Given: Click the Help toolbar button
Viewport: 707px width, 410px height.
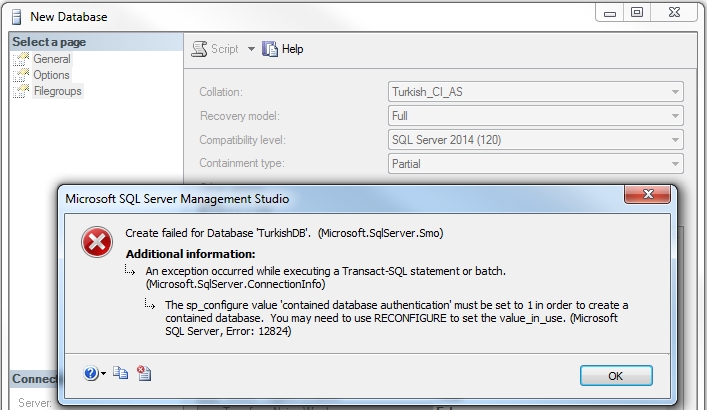Looking at the screenshot, I should coord(282,49).
